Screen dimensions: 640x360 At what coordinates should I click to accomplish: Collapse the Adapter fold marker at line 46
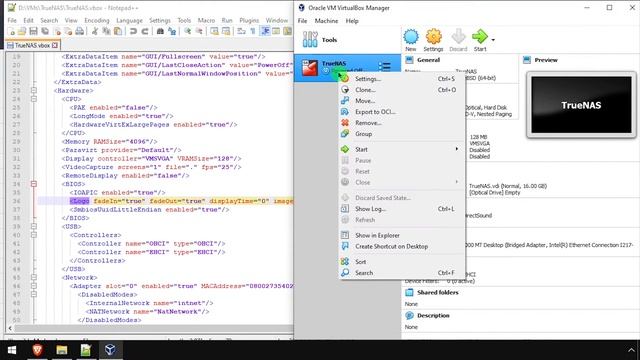(x=34, y=286)
